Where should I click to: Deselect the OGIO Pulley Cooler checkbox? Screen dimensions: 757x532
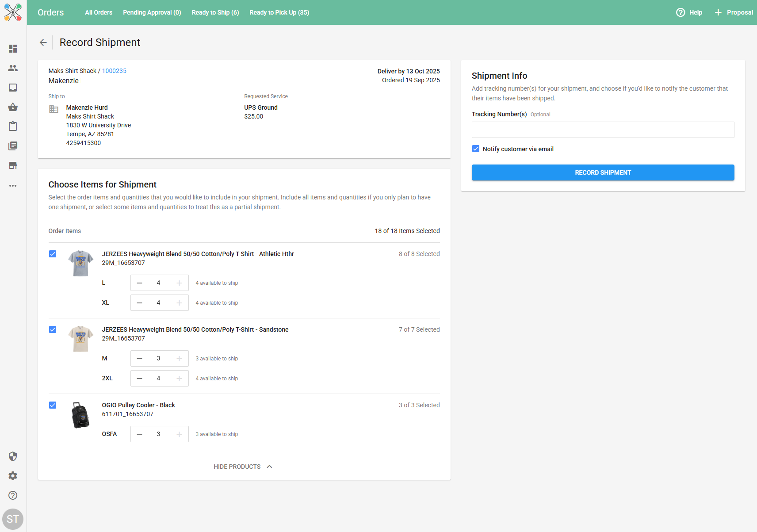pos(53,405)
